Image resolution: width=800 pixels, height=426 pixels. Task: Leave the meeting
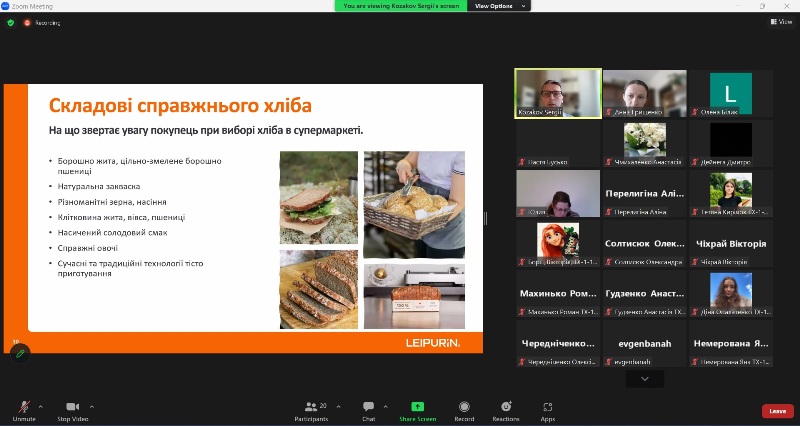[778, 411]
